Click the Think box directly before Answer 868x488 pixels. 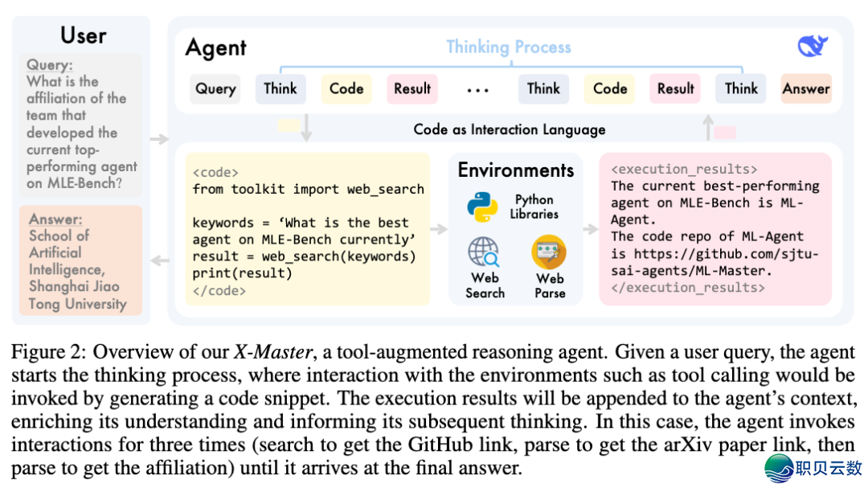(741, 88)
